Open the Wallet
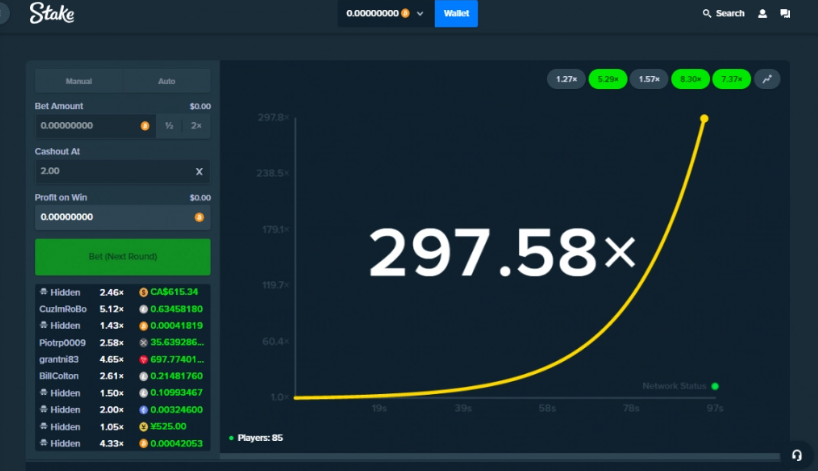 click(x=456, y=14)
